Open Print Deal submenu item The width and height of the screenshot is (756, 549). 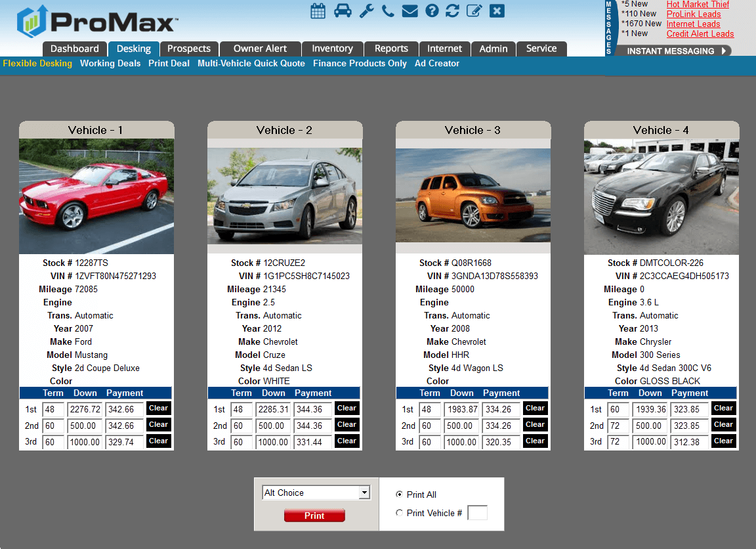coord(169,63)
